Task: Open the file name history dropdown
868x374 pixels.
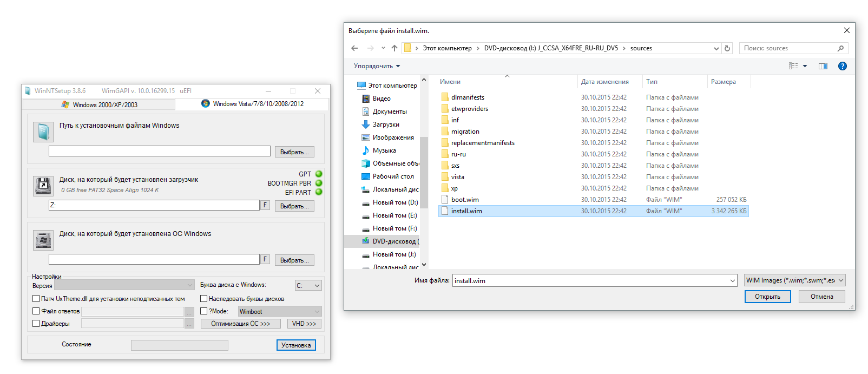Action: point(733,280)
